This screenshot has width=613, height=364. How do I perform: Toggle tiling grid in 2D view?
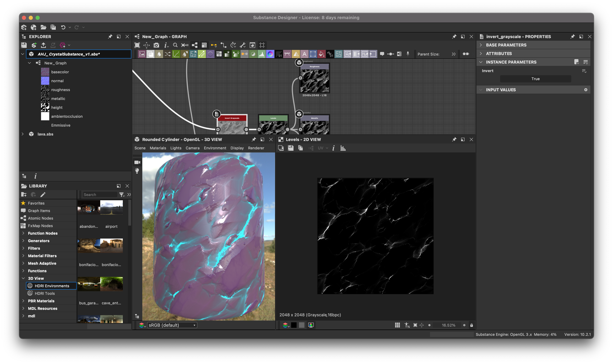tap(397, 325)
